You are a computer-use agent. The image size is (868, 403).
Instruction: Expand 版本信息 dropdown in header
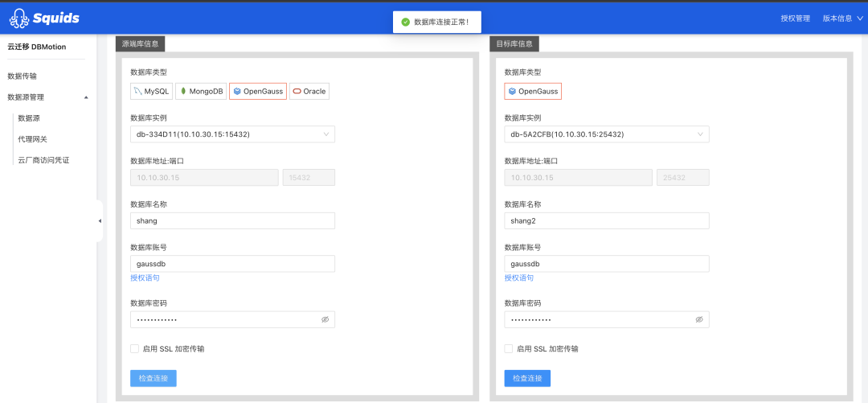pos(842,19)
